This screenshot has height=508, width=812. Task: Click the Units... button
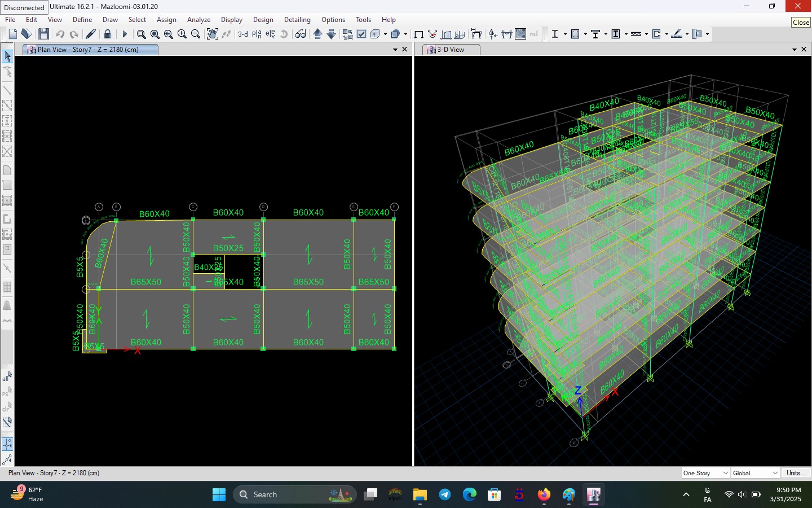(x=796, y=473)
